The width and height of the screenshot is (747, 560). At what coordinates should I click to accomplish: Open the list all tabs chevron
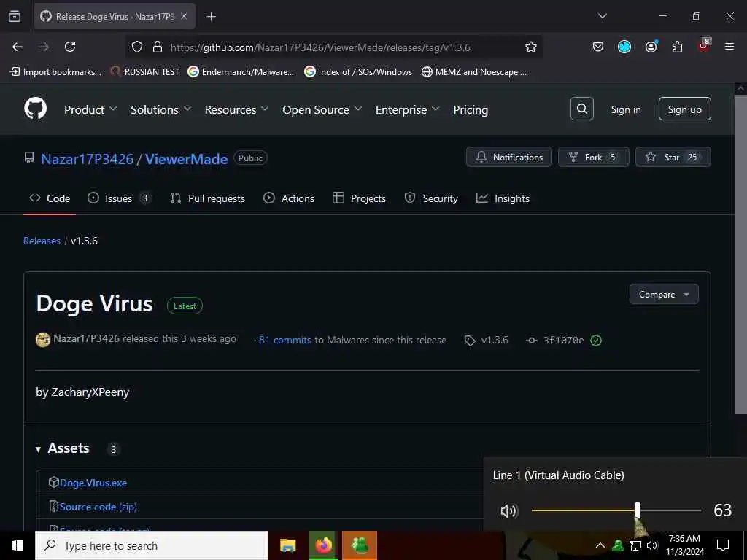point(602,16)
